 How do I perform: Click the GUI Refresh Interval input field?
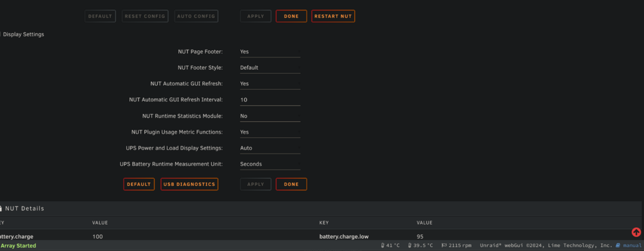pos(270,100)
